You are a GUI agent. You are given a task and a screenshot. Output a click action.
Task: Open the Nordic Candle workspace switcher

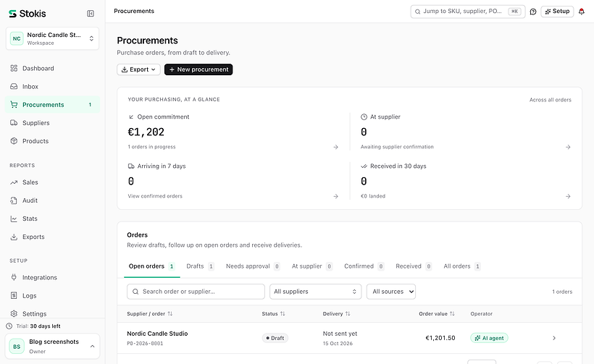coord(52,38)
